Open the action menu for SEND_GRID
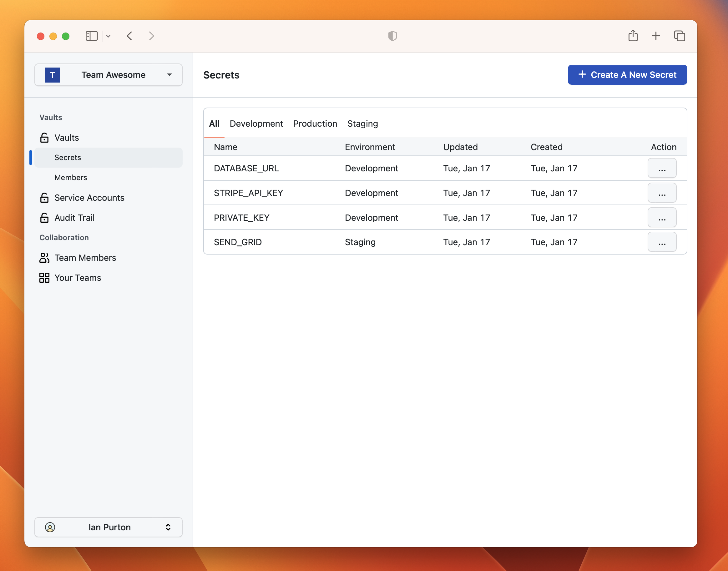The width and height of the screenshot is (728, 571). click(x=662, y=242)
